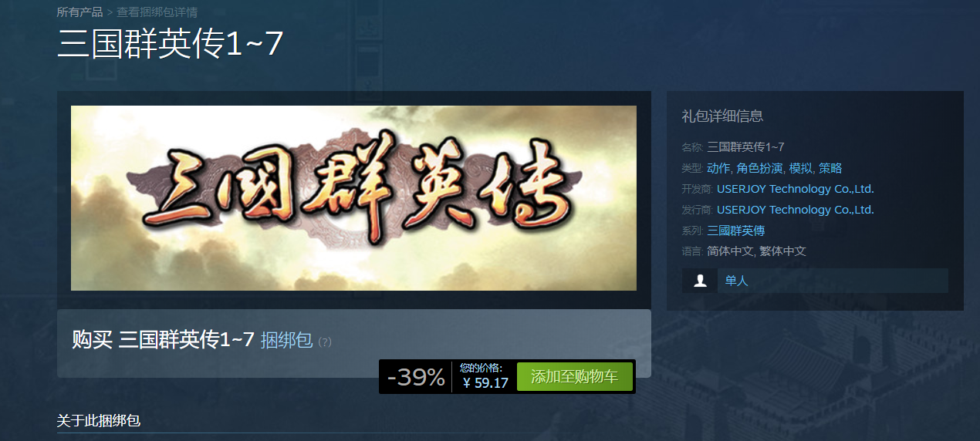Open the 查看捆绑包详情 breadcrumb
The width and height of the screenshot is (980, 441).
pos(157,12)
